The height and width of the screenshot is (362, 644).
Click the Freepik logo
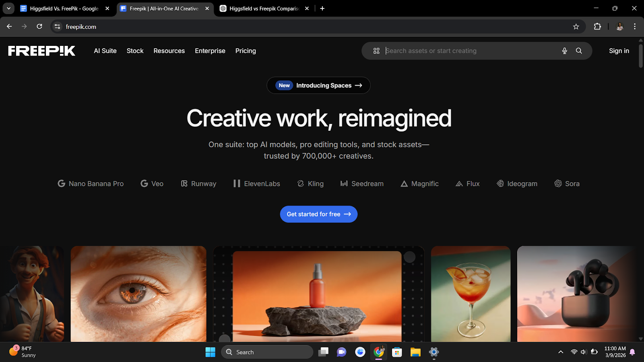pyautogui.click(x=42, y=51)
